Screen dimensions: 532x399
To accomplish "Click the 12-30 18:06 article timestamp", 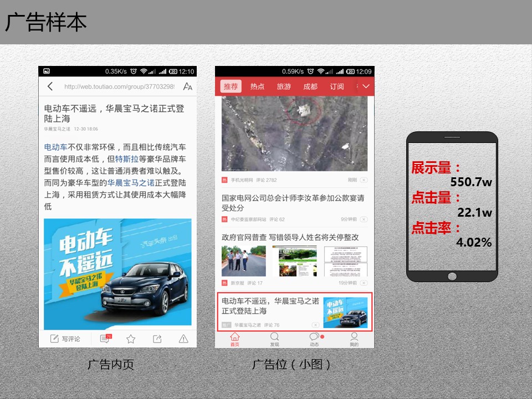I will tap(86, 129).
